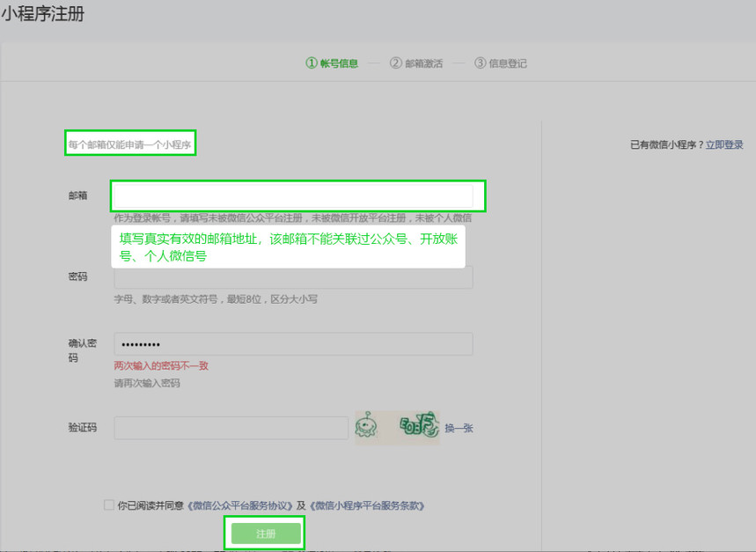Focus the 密码 password field
The width and height of the screenshot is (756, 552).
[293, 277]
